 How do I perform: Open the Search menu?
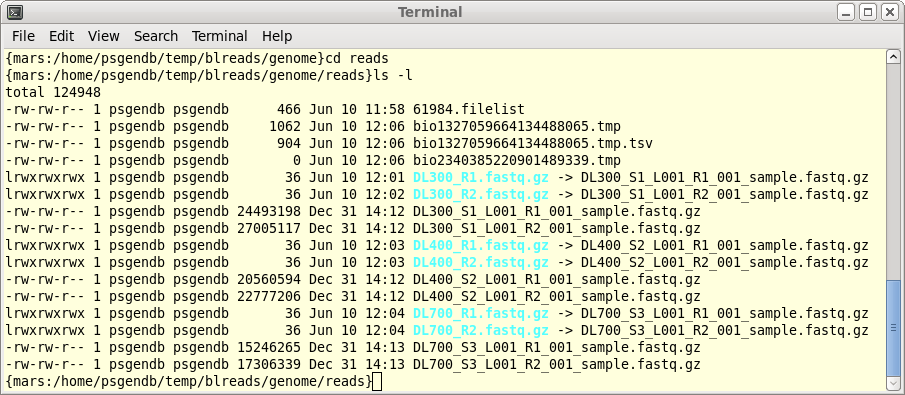[x=156, y=36]
